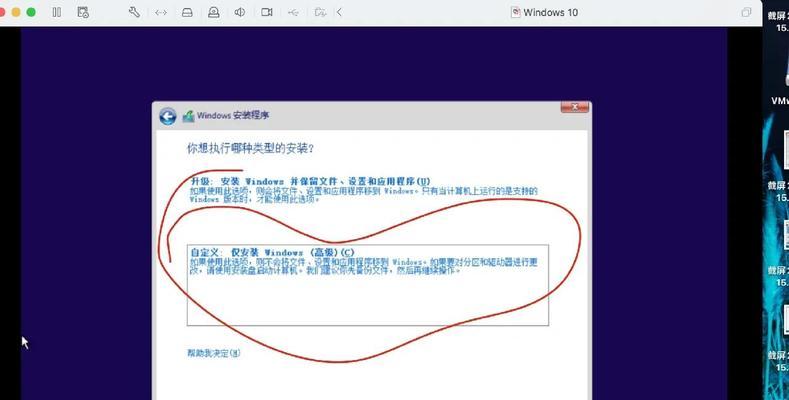Close the Windows 安装程序 dialog
The image size is (789, 400).
(x=574, y=107)
